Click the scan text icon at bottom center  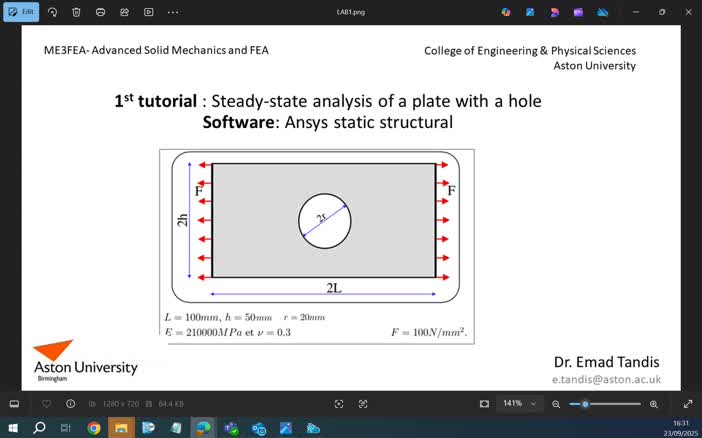click(363, 404)
